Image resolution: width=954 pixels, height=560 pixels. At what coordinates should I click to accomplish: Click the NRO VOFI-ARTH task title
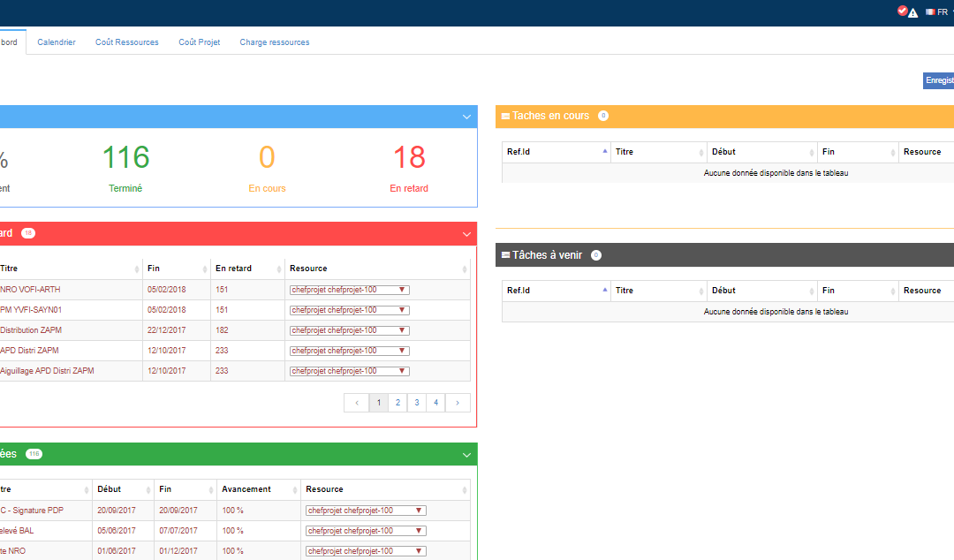[x=30, y=290]
